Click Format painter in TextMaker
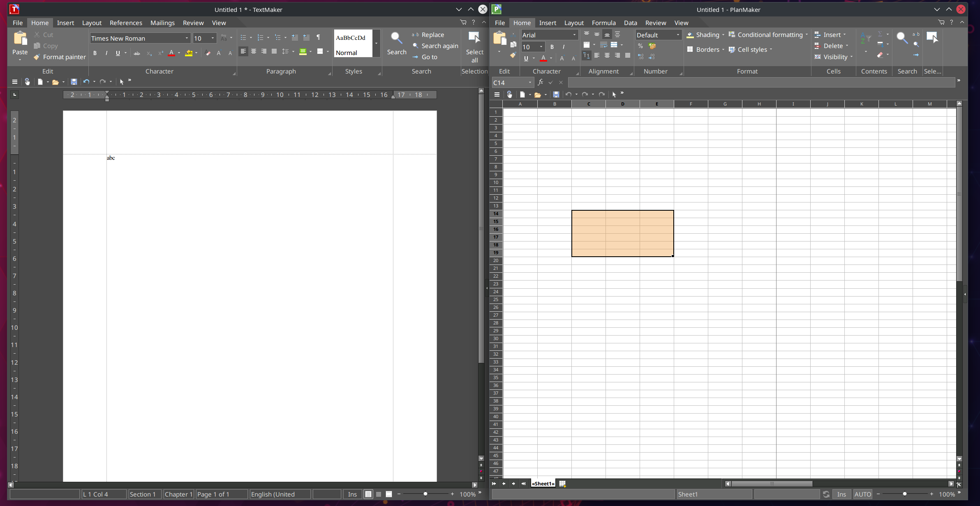Image resolution: width=980 pixels, height=506 pixels. (60, 57)
